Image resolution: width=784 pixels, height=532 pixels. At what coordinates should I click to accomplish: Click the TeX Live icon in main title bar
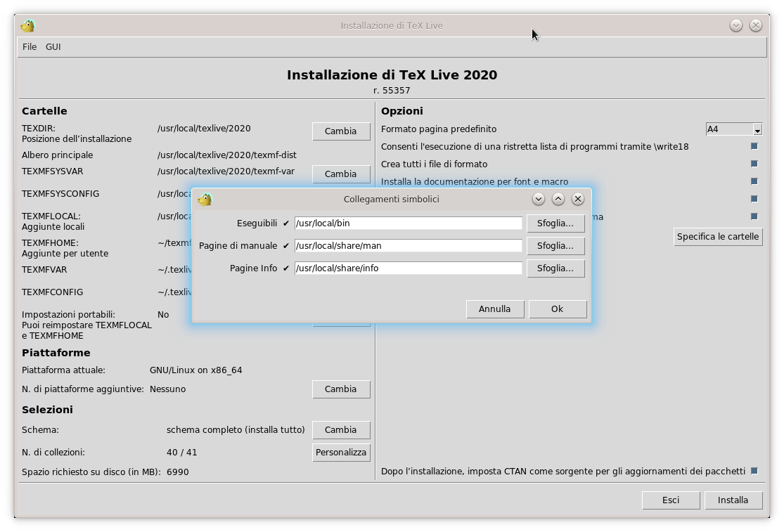(x=27, y=25)
